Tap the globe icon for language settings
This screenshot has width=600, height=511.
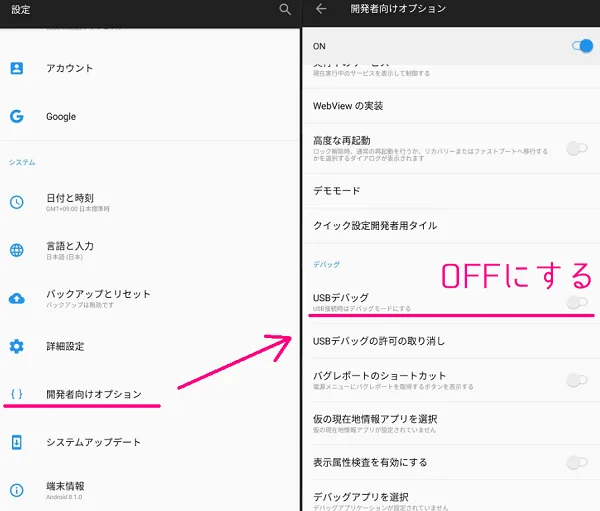click(x=16, y=250)
